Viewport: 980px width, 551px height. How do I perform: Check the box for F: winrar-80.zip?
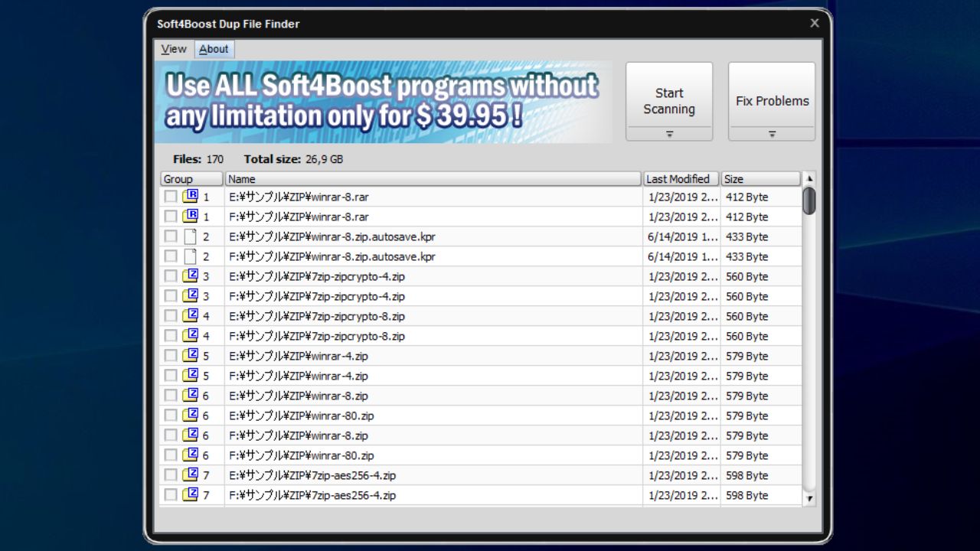171,455
